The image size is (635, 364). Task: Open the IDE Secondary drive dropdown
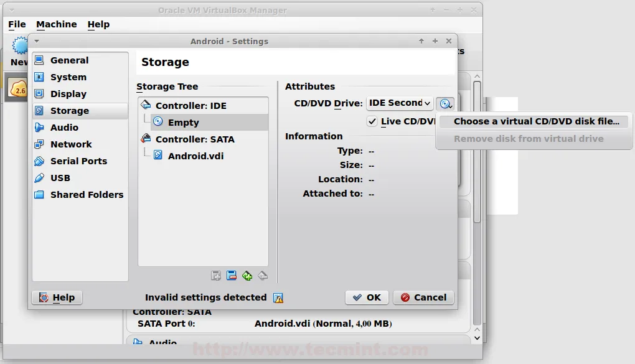point(400,103)
